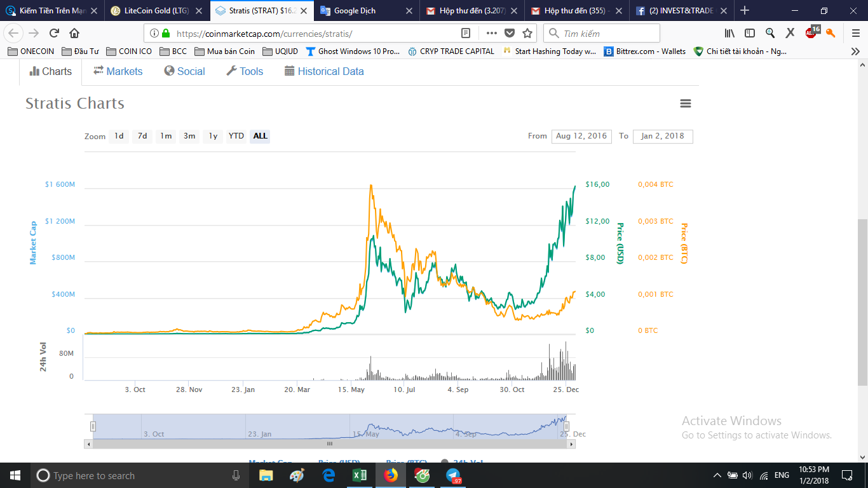Image resolution: width=868 pixels, height=488 pixels.
Task: Set chart zoom to YTD
Action: click(x=236, y=136)
